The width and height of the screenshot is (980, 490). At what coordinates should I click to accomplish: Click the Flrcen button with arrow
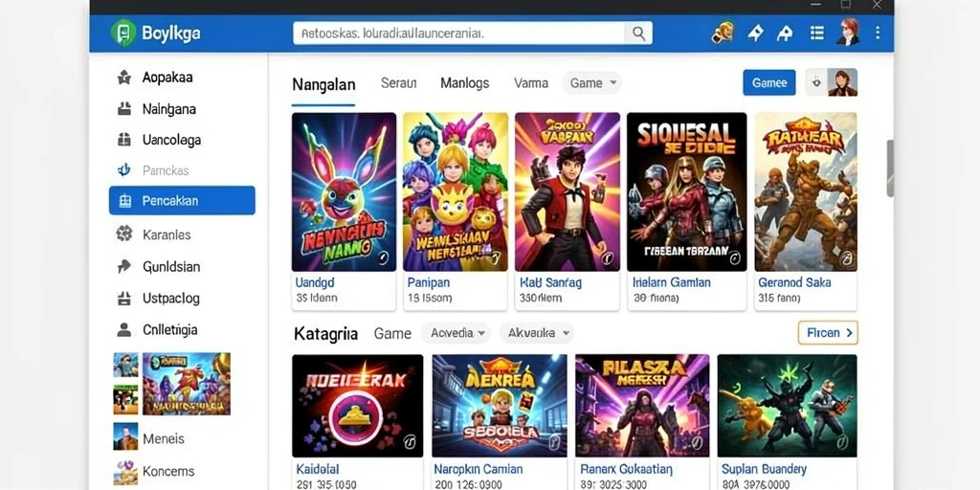[828, 332]
